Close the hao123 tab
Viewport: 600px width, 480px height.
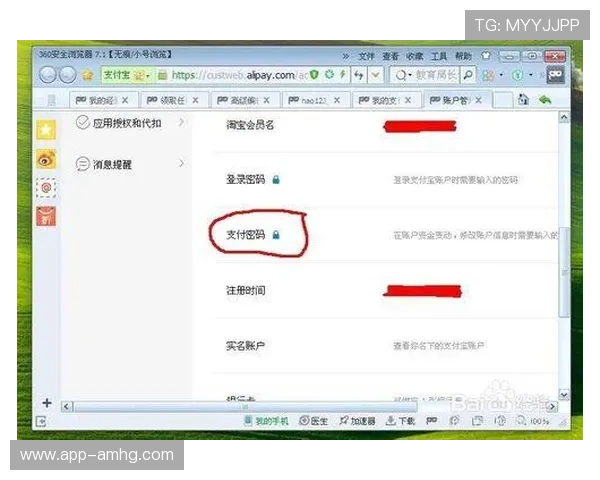tap(337, 100)
